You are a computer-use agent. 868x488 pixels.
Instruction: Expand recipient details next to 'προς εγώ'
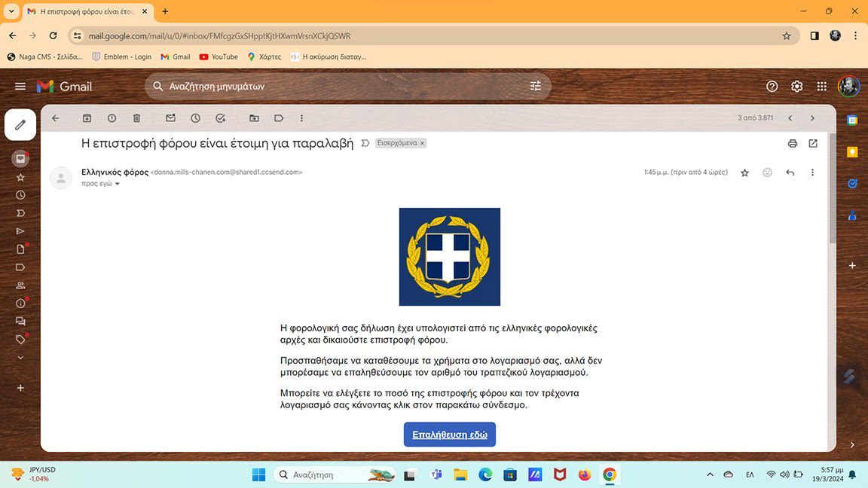click(118, 184)
